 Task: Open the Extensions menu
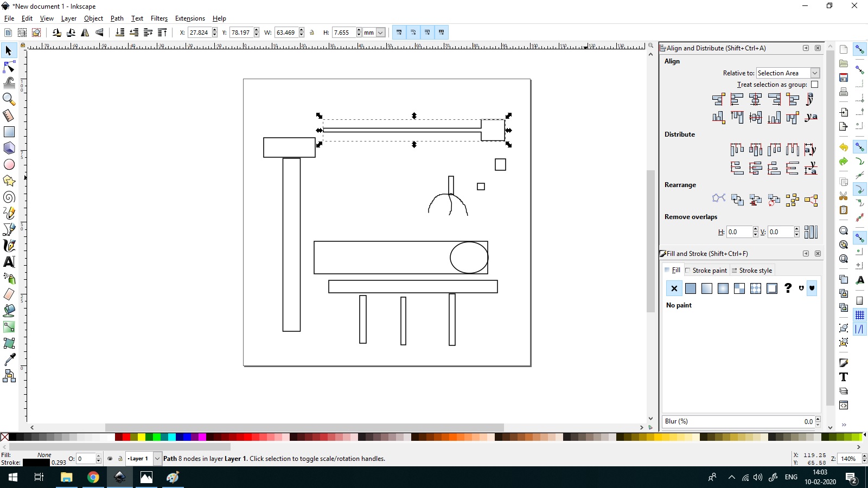(190, 18)
